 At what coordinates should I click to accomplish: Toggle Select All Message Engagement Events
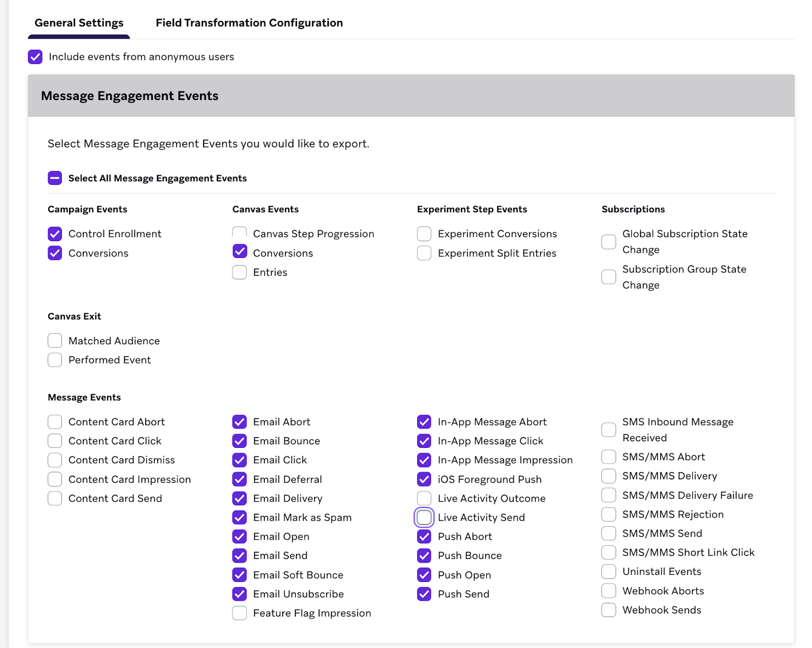coord(55,178)
